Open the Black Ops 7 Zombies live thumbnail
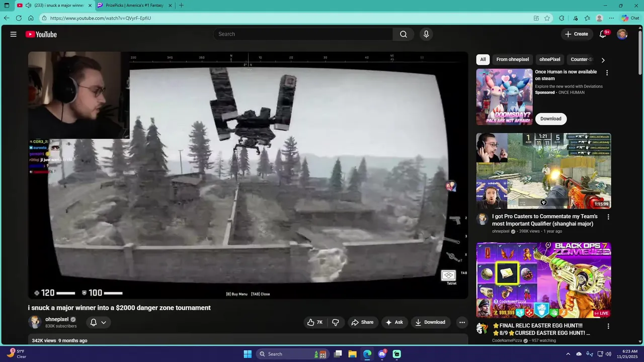Screen dimensions: 644x362 pyautogui.click(x=544, y=280)
